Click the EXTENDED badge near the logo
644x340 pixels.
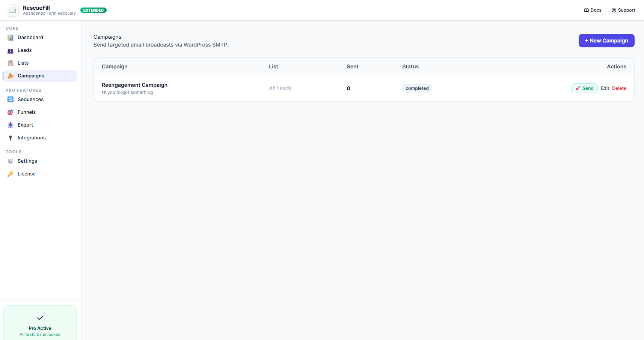[x=93, y=10]
